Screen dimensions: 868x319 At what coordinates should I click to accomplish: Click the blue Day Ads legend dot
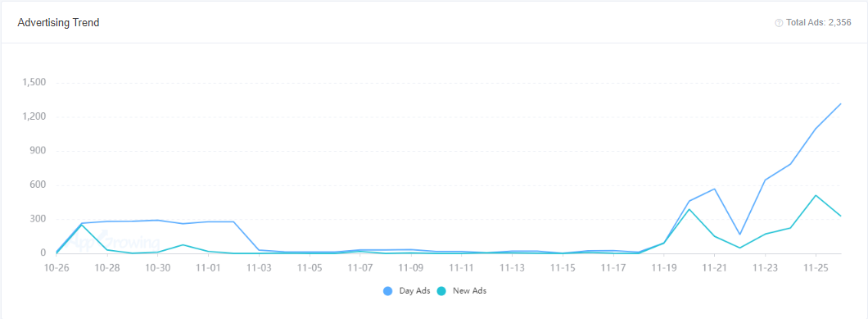tap(387, 290)
